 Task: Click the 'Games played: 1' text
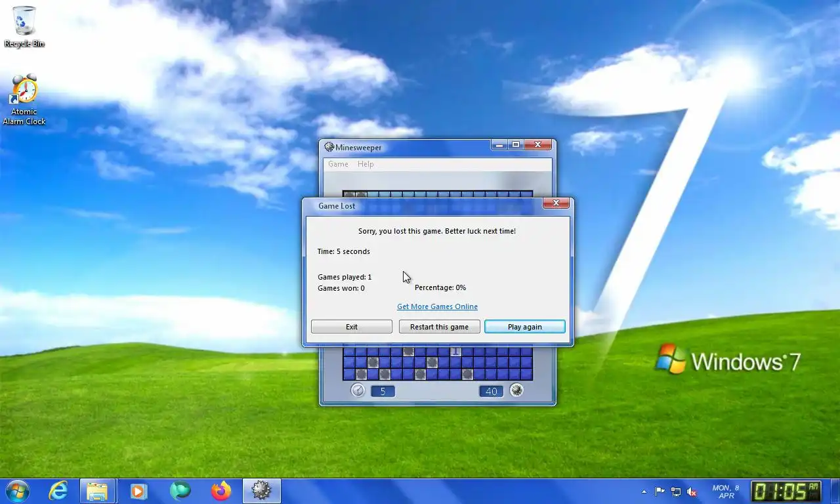345,277
